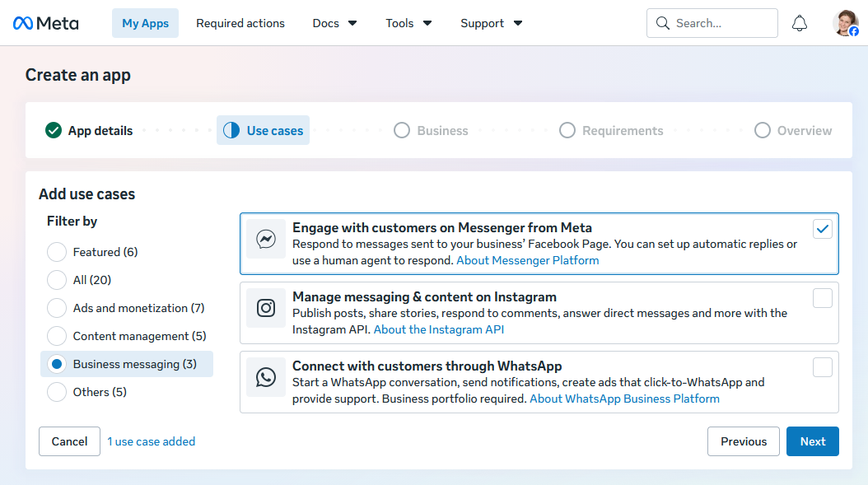Screen dimensions: 868x485
Task: Open the user profile avatar
Action: [845, 23]
